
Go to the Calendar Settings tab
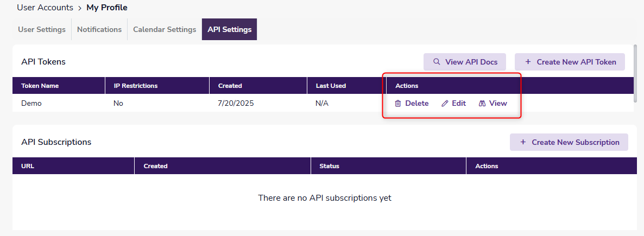point(165,29)
